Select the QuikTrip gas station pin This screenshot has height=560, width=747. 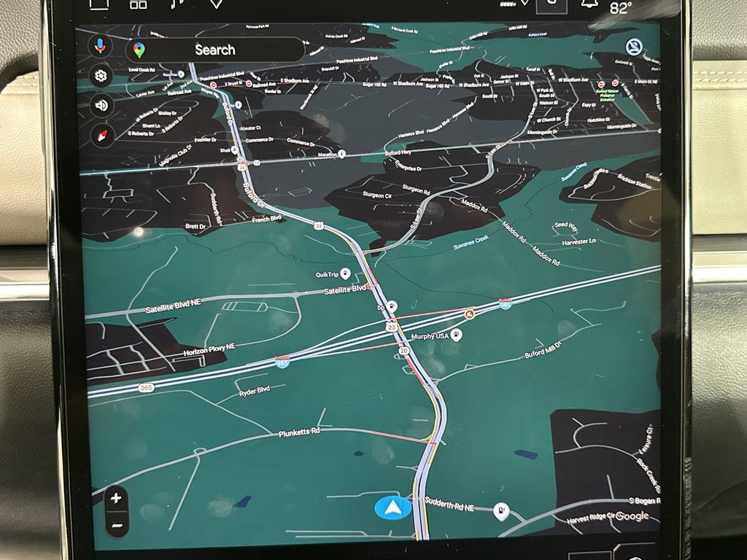[345, 274]
